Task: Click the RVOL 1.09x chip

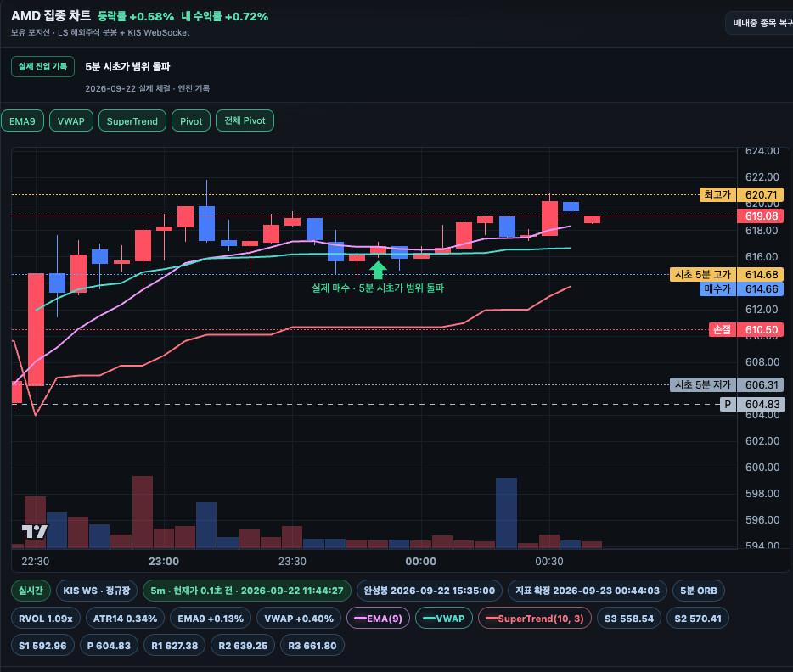Action: click(x=46, y=618)
